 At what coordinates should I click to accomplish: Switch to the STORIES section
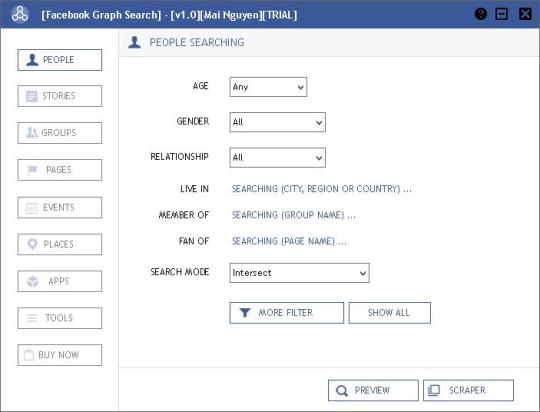point(60,96)
